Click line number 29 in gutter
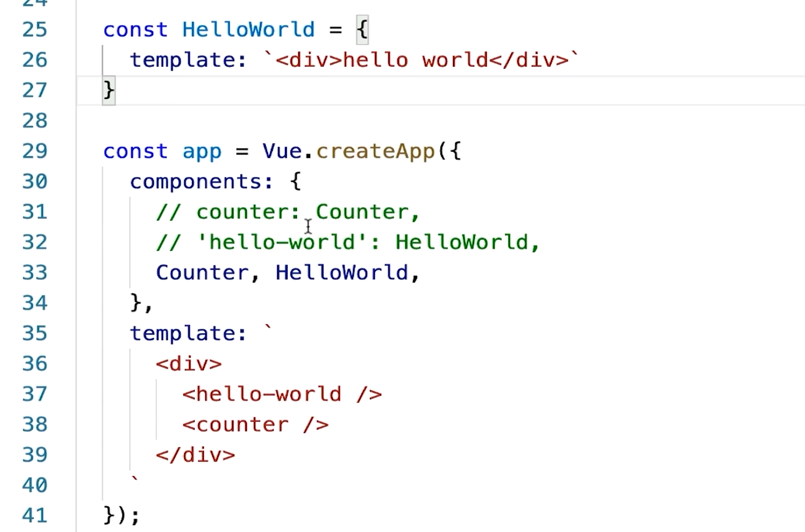This screenshot has width=805, height=532. (35, 151)
